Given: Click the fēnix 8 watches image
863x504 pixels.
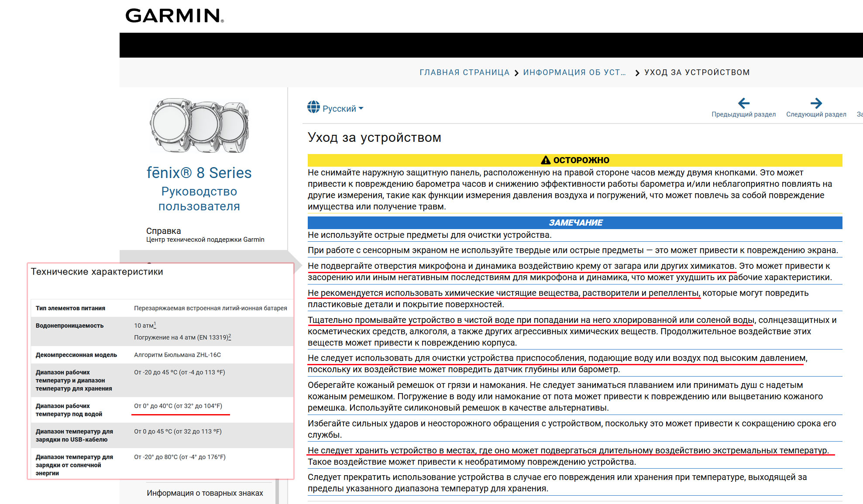Looking at the screenshot, I should [199, 126].
